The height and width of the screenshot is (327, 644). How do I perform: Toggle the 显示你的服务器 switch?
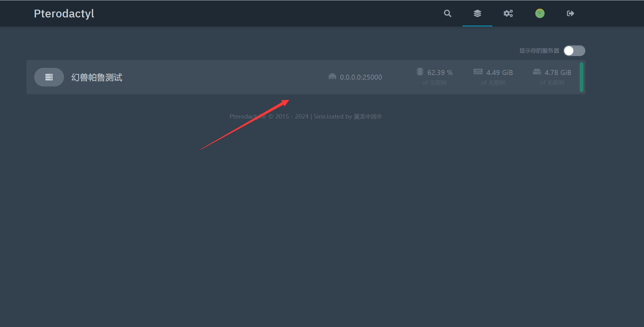pos(574,51)
